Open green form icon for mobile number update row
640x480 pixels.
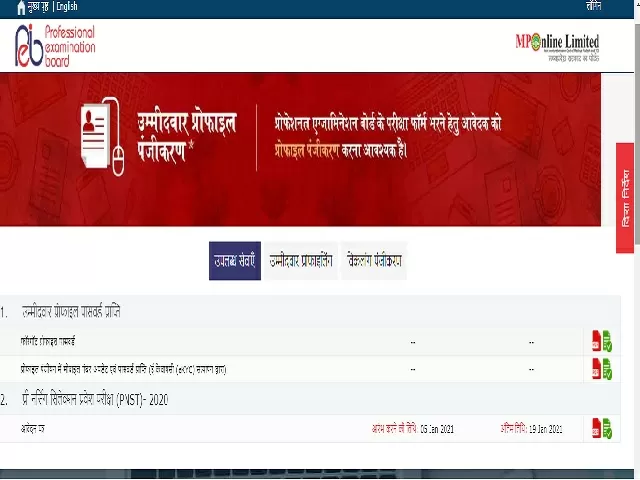tap(607, 369)
